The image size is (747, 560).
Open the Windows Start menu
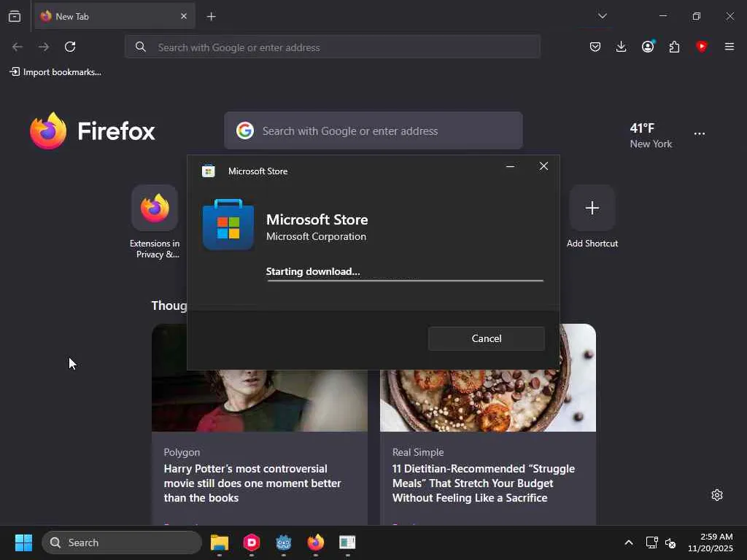point(23,542)
